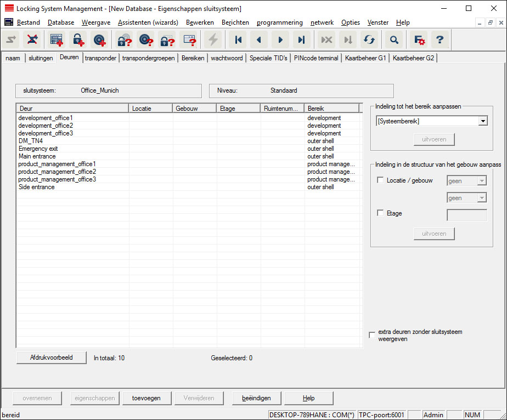507x420 pixels.
Task: Open the Assistenten (wizards) menu
Action: click(x=148, y=22)
